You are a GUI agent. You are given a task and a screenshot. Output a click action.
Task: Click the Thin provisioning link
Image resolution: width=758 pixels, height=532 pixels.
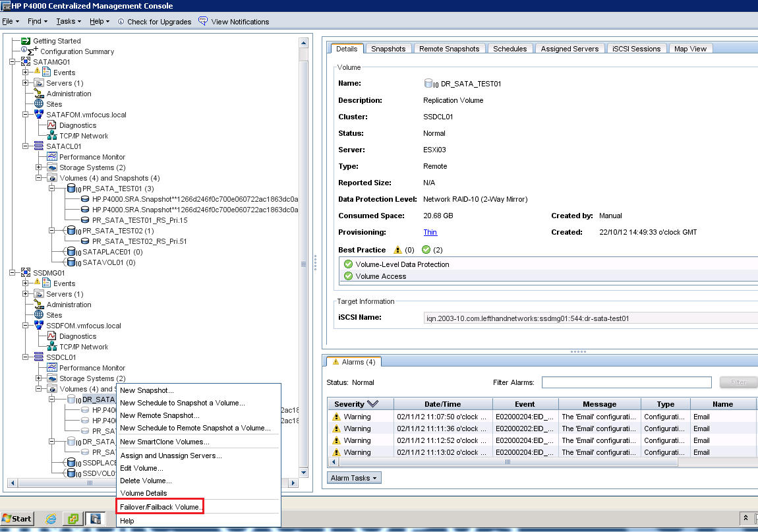point(430,232)
